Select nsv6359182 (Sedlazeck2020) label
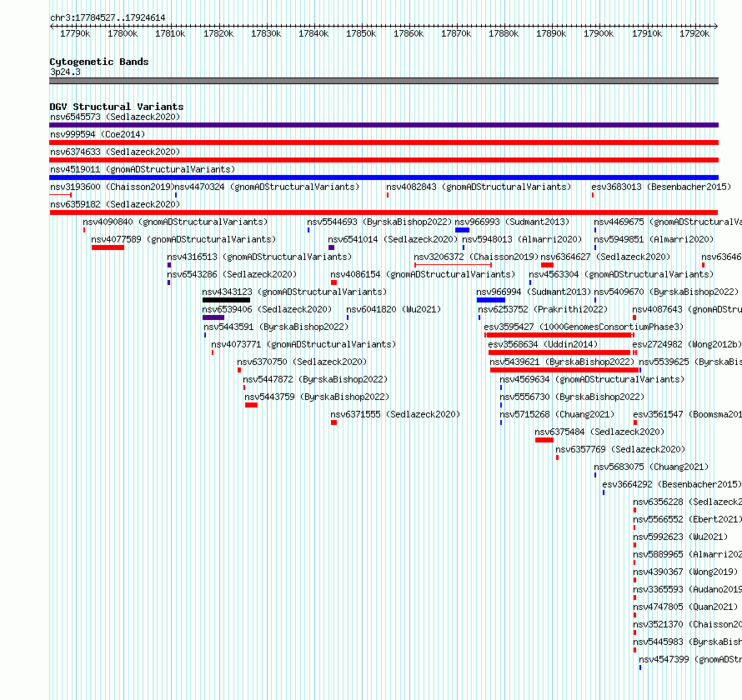This screenshot has height=700, width=742. click(115, 204)
